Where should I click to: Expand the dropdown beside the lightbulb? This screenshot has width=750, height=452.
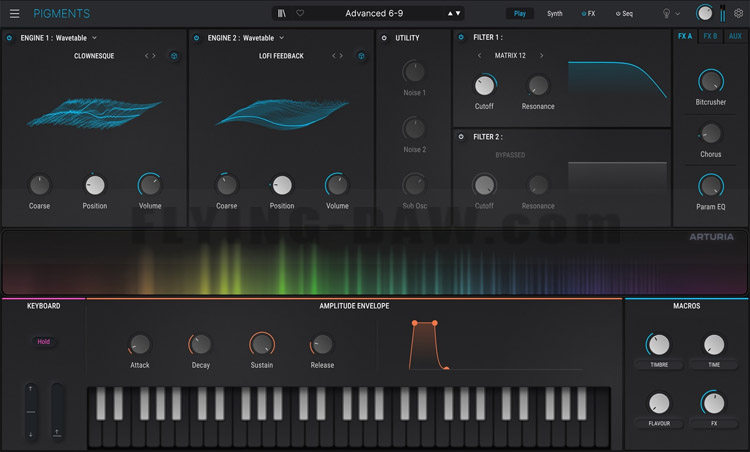click(677, 14)
